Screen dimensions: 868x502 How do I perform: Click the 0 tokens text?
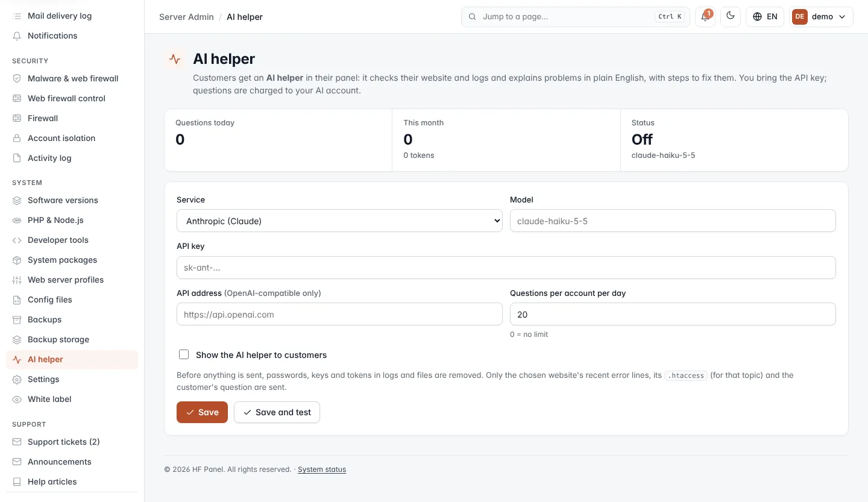point(419,155)
